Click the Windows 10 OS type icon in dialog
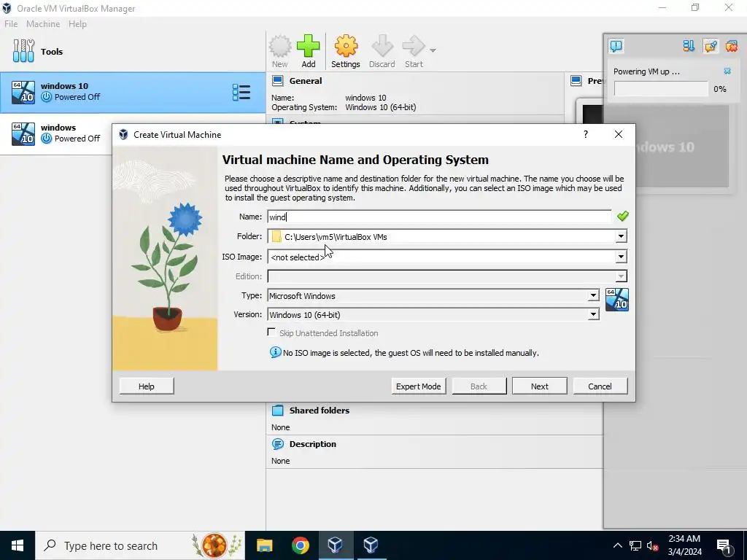This screenshot has width=747, height=560. point(617,300)
